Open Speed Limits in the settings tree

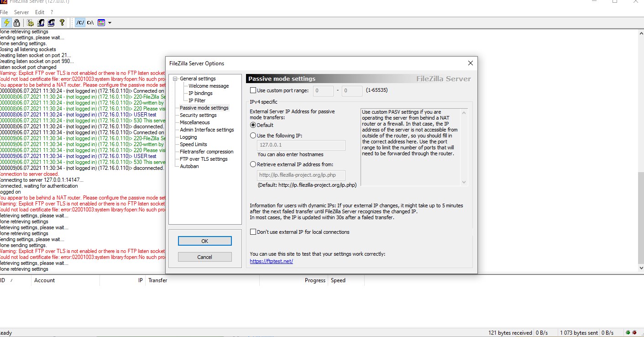click(194, 144)
